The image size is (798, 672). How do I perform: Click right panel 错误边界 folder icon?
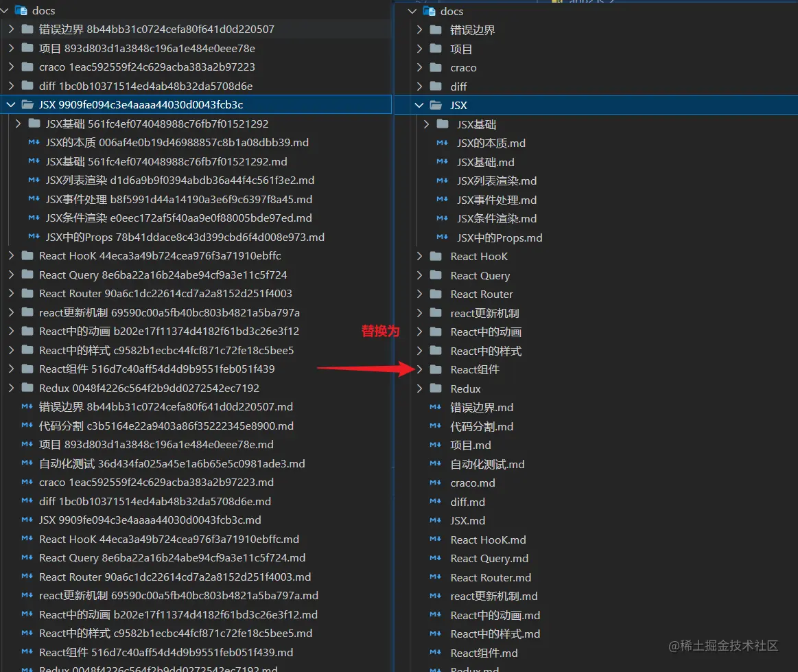tap(436, 30)
